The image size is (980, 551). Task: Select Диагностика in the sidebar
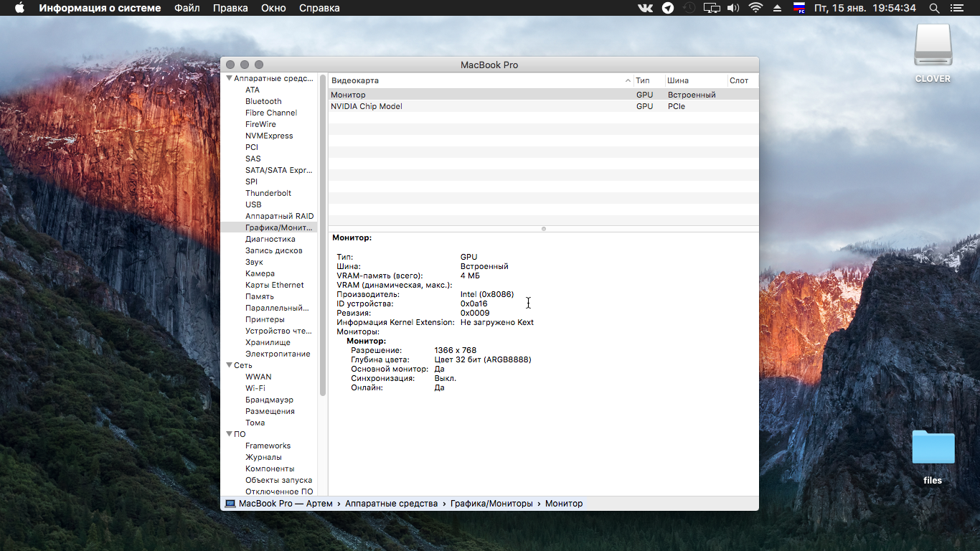270,239
